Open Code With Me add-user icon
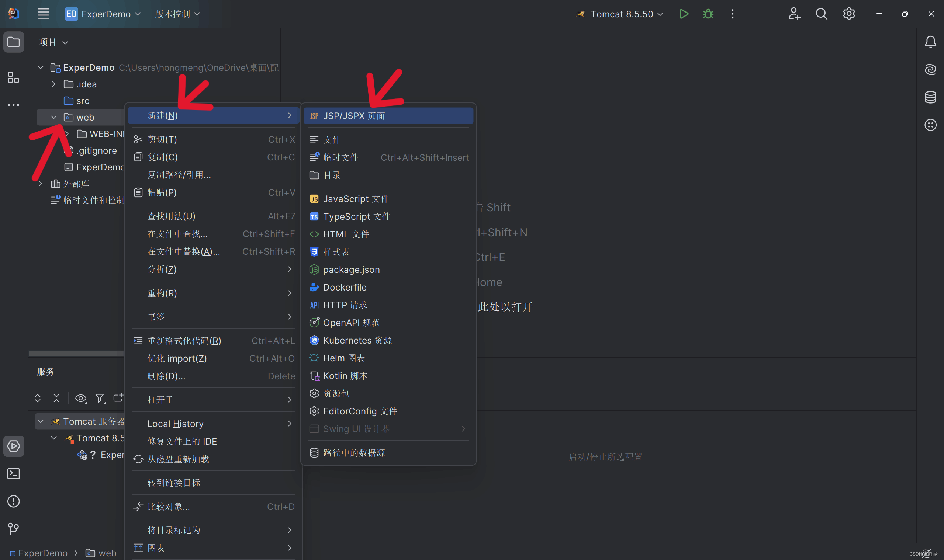Screen dimensions: 944x560 coord(794,14)
